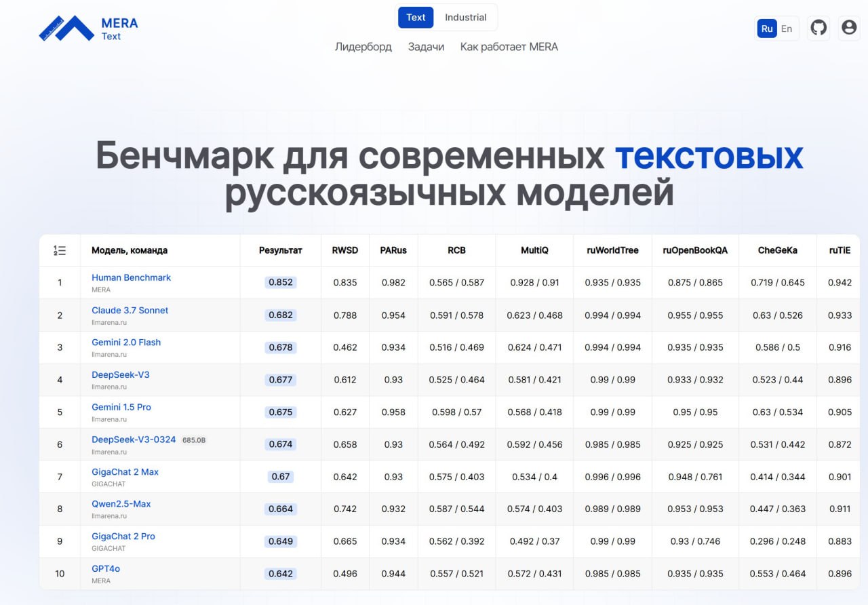This screenshot has width=868, height=605.
Task: Click the PARus column header
Action: coord(393,250)
